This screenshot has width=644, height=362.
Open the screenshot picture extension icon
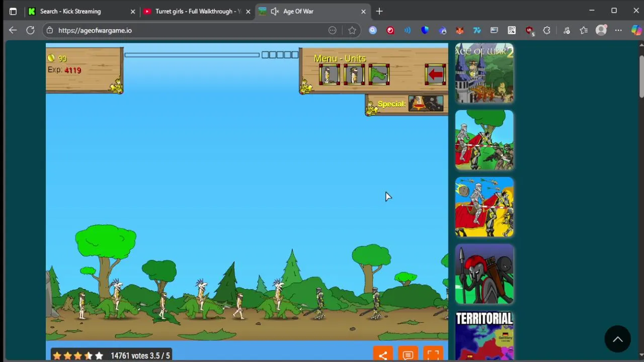click(x=494, y=30)
